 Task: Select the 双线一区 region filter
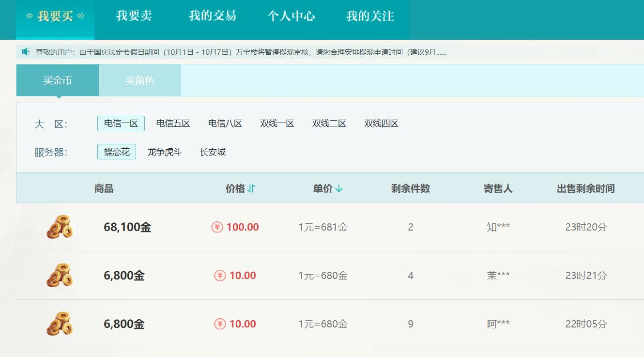coord(276,124)
